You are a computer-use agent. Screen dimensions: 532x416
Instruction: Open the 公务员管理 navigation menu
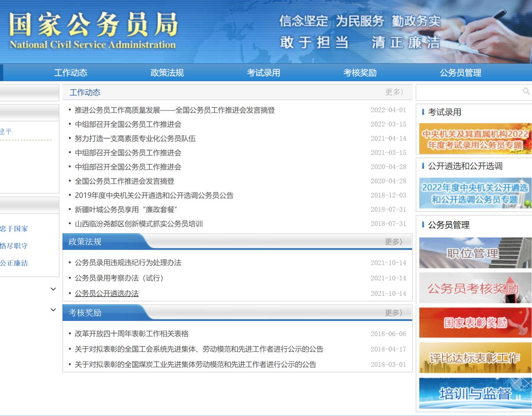click(x=460, y=73)
